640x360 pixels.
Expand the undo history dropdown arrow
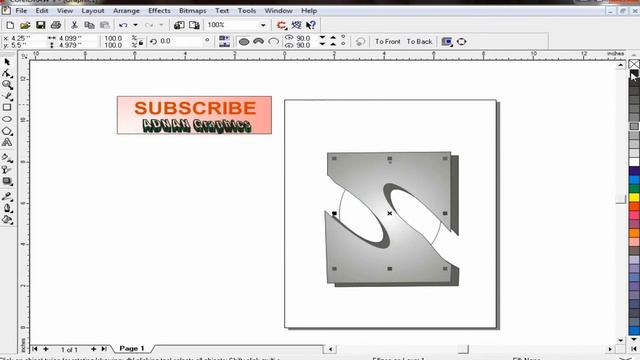135,25
